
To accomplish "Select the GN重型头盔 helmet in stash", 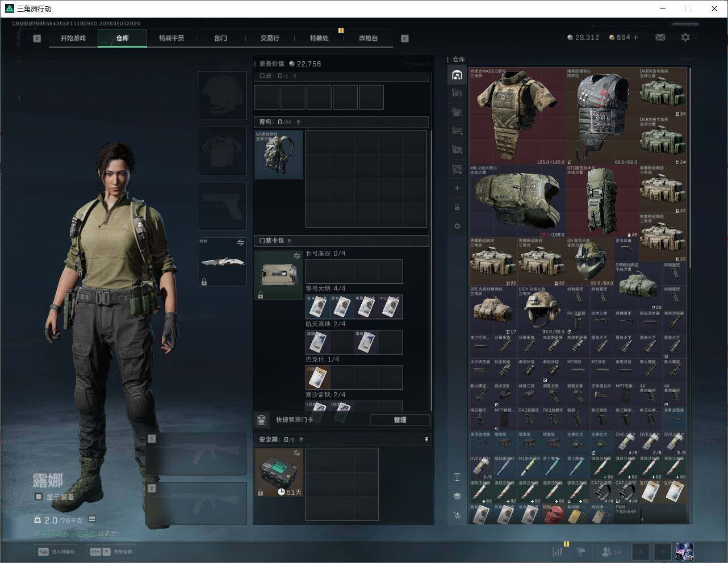I will [591, 262].
